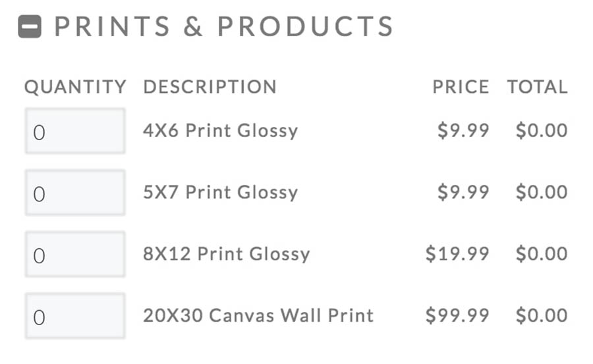
Task: Click the $9.99 price of 5X7 print
Action: click(463, 192)
